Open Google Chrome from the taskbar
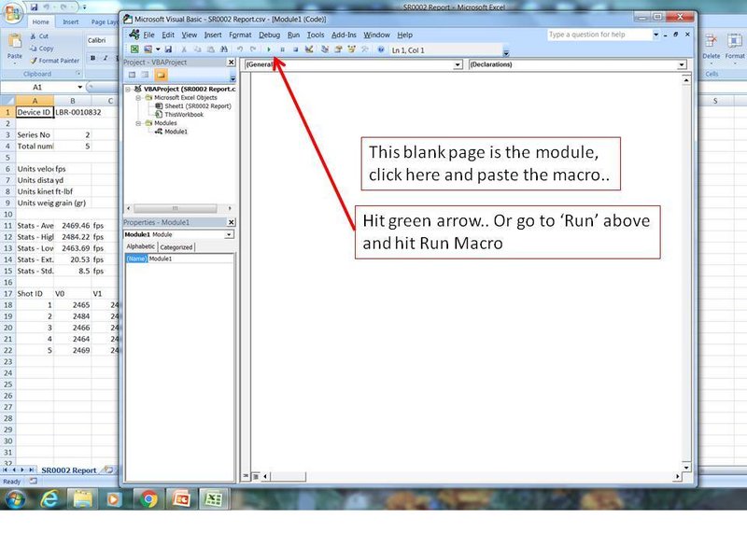The image size is (747, 560). coord(148,498)
